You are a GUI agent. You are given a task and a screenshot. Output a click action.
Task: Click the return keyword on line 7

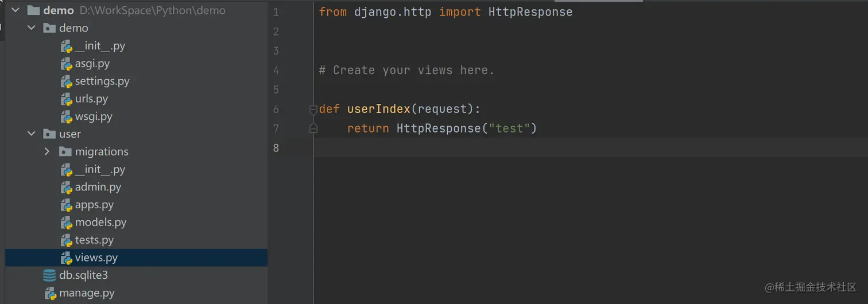(x=368, y=128)
